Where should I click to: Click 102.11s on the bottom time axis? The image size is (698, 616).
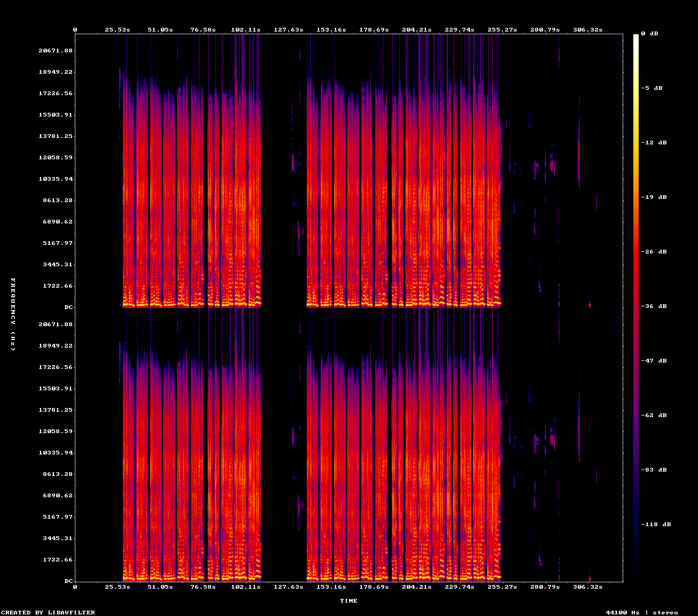pos(246,587)
